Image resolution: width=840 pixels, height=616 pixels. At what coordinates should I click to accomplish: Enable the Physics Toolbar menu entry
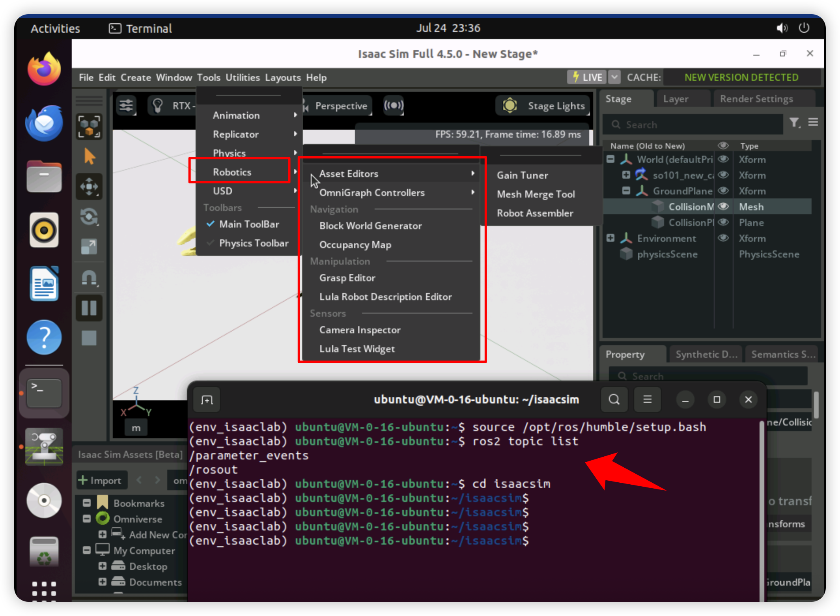pos(248,243)
